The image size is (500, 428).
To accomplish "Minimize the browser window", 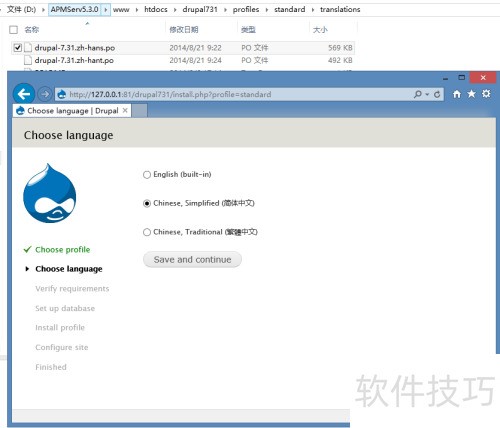I will pyautogui.click(x=446, y=78).
